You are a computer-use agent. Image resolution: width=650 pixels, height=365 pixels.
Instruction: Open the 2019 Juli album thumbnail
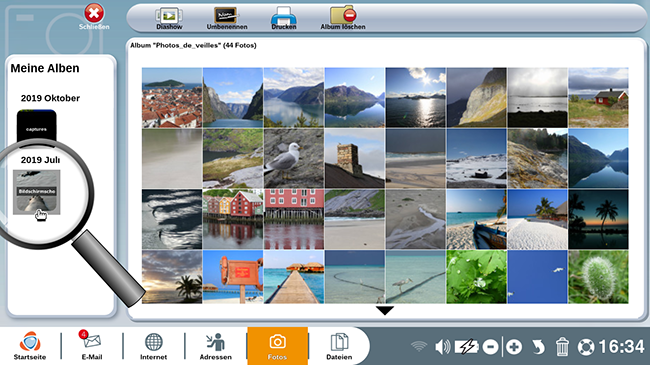36,192
